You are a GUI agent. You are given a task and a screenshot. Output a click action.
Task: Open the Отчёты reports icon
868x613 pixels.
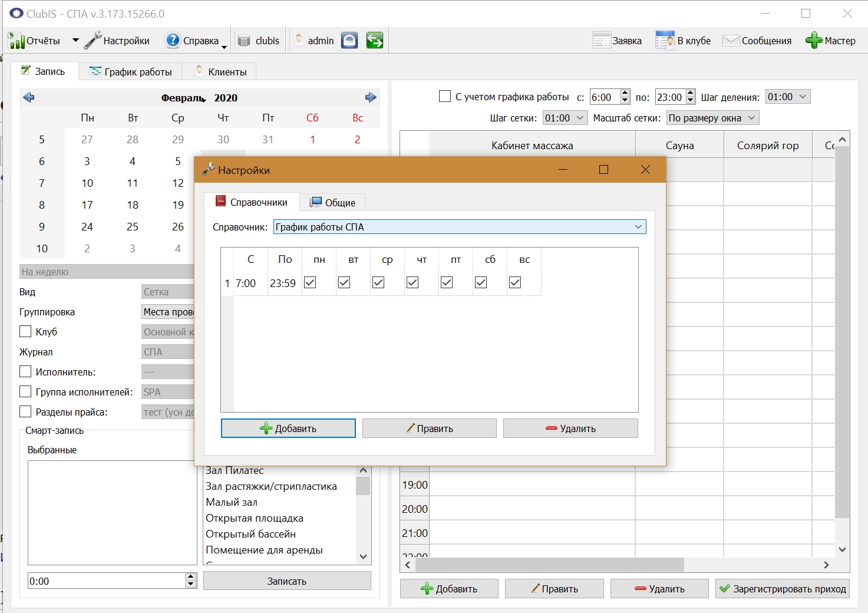pyautogui.click(x=15, y=41)
